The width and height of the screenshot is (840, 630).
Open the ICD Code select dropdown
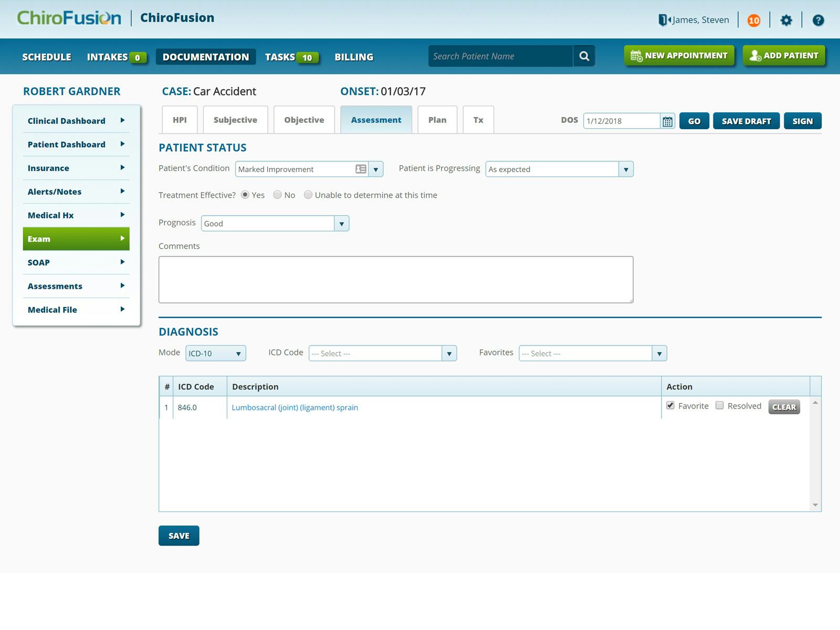coord(449,353)
